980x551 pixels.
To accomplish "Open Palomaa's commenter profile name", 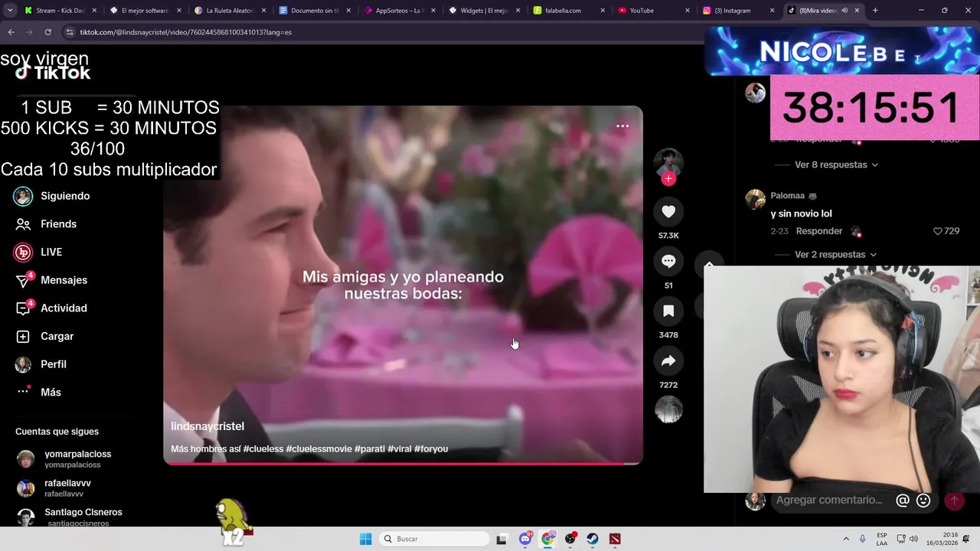I will 788,196.
